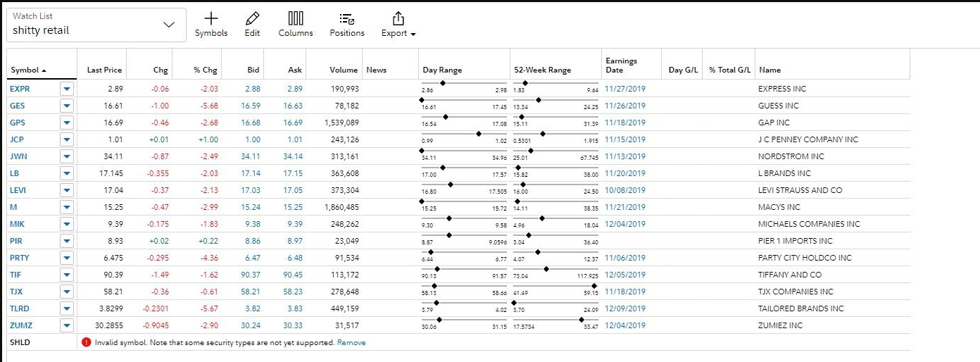Open the TJX row action dropdown

point(67,292)
